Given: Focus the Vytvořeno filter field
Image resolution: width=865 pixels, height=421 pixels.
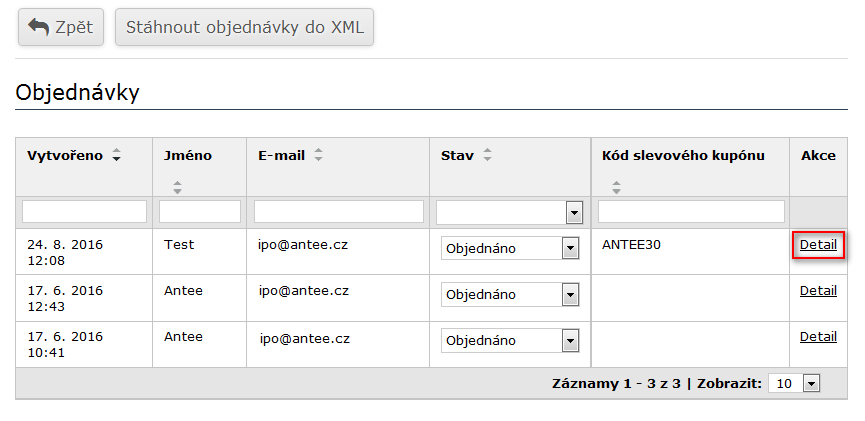Looking at the screenshot, I should click(x=84, y=212).
